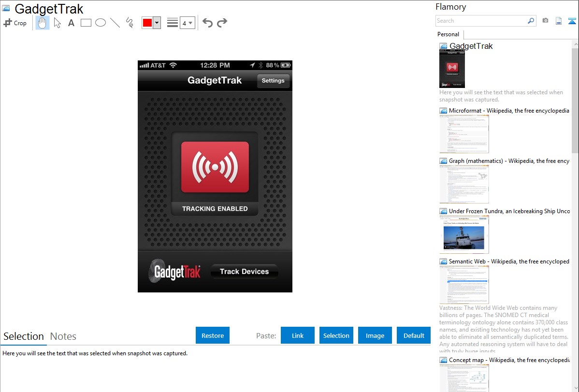The width and height of the screenshot is (579, 392).
Task: Choose the text annotation tool
Action: coord(71,23)
